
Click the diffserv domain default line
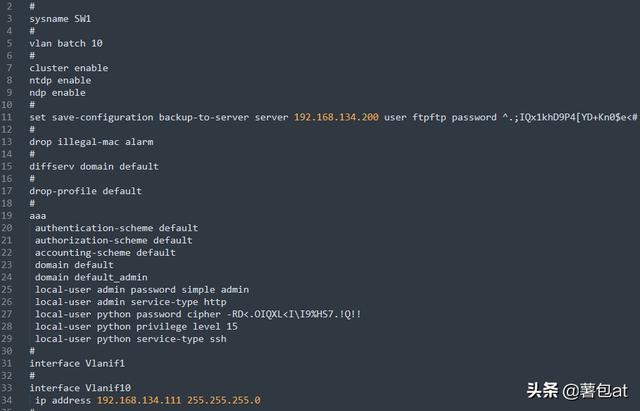pyautogui.click(x=94, y=167)
